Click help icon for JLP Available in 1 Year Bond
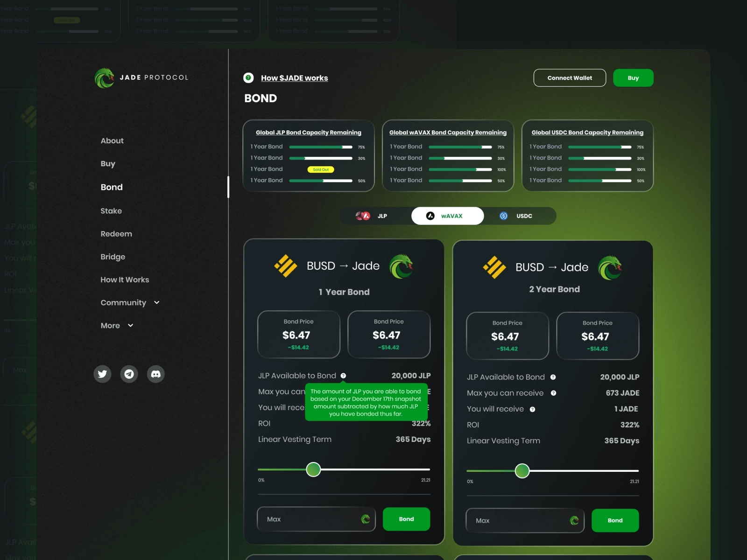This screenshot has height=560, width=747. pos(343,376)
